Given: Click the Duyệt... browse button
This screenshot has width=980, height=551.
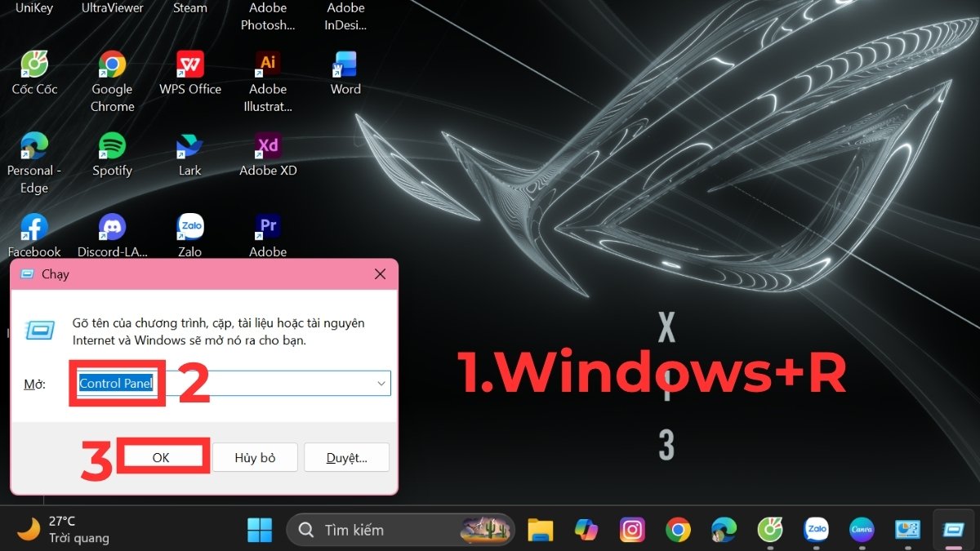Looking at the screenshot, I should (x=346, y=457).
